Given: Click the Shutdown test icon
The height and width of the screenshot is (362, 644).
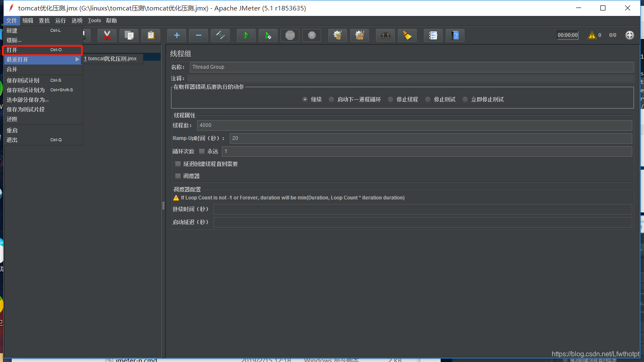Looking at the screenshot, I should coord(312,36).
